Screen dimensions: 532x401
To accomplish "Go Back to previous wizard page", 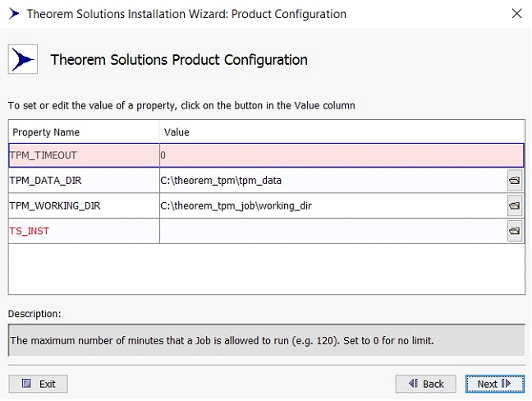I will coord(425,384).
